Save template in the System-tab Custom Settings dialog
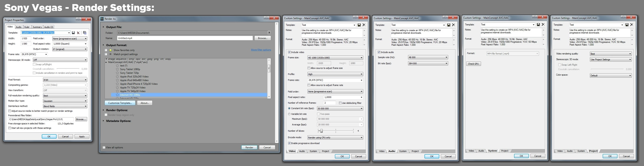 point(538,25)
